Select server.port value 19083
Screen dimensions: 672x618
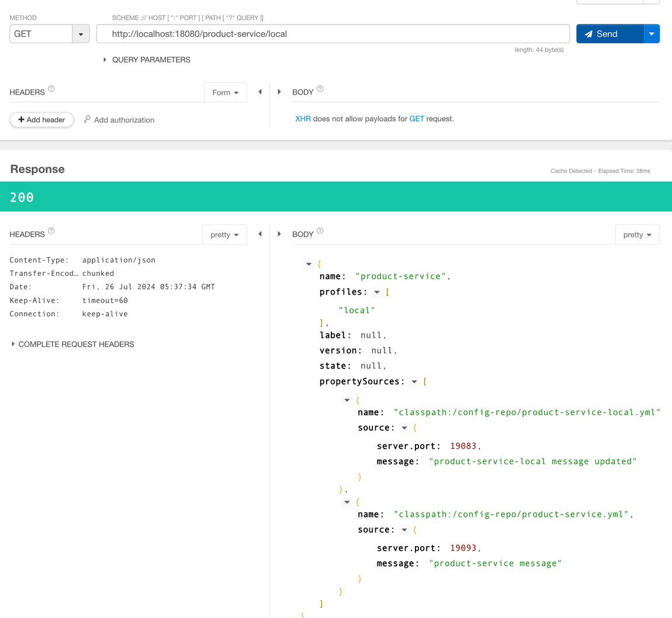463,447
